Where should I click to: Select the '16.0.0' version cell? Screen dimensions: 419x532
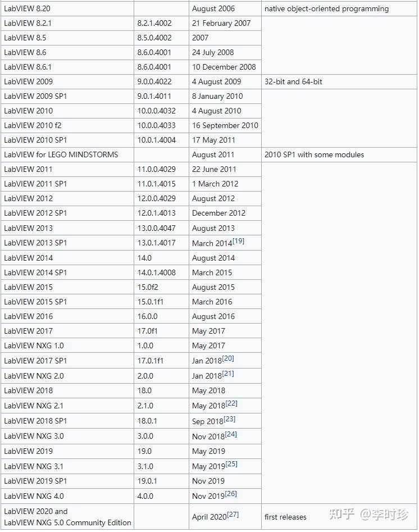162,316
